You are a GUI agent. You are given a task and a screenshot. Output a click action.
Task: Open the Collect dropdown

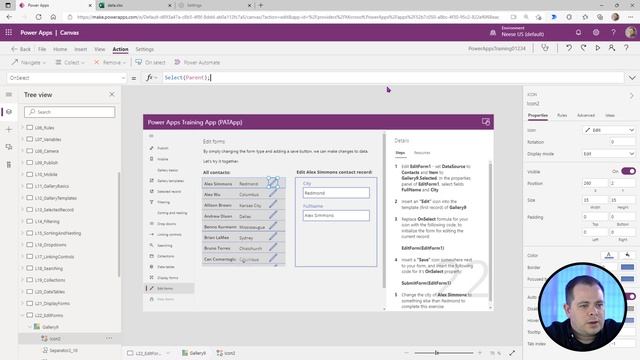[70, 62]
